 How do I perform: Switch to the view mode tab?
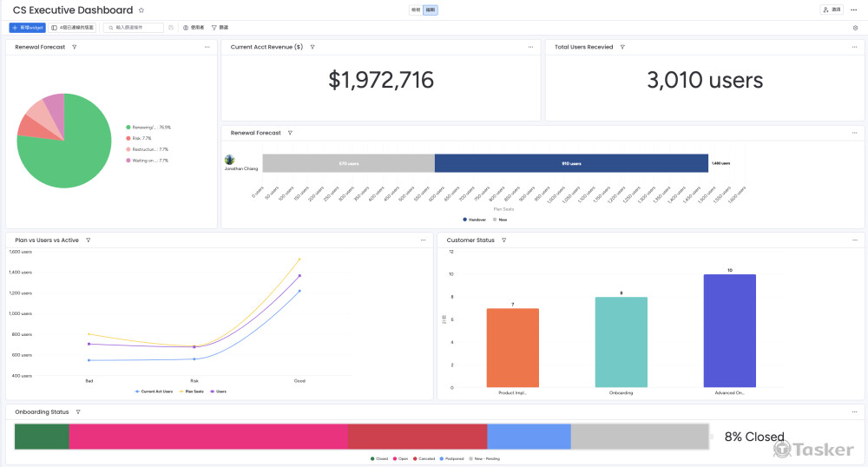416,10
